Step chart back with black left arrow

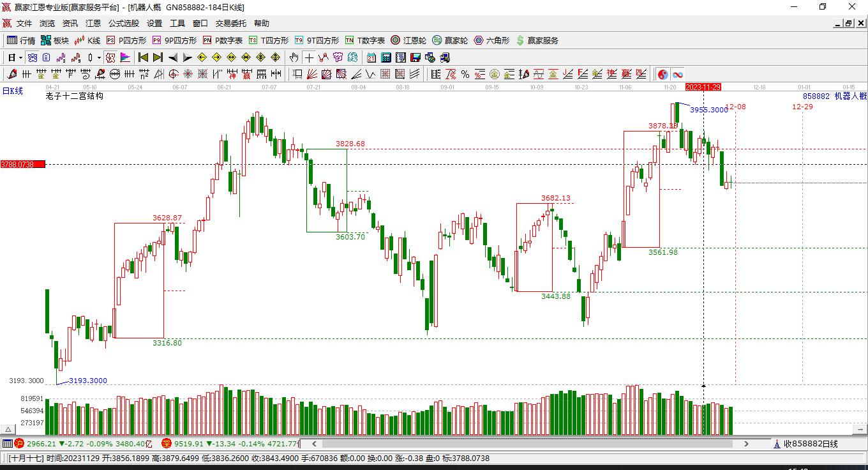173,57
